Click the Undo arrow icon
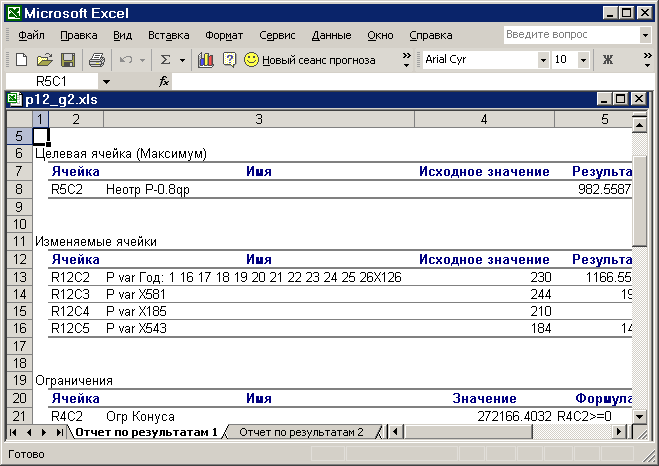Image resolution: width=659 pixels, height=466 pixels. 126,60
